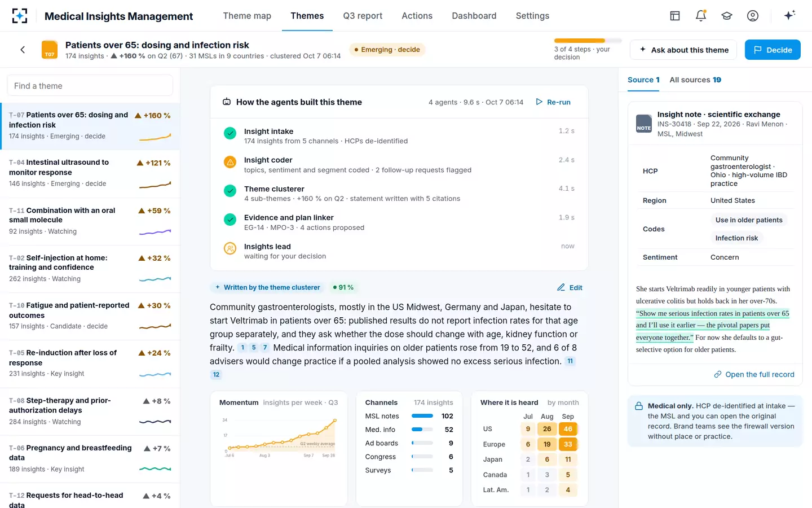Click the lock icon beside Medical only
812x508 pixels.
[x=639, y=406]
